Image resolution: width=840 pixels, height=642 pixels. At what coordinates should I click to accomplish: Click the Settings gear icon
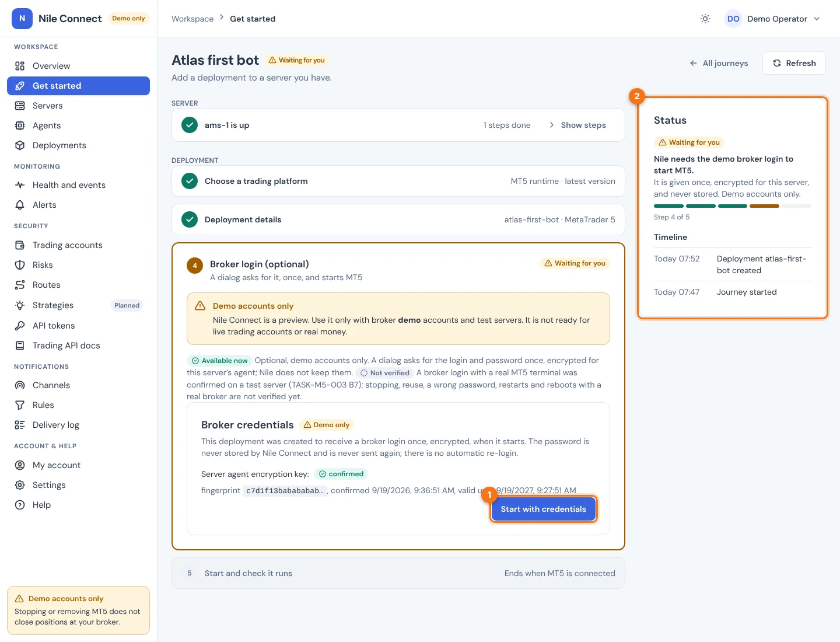(20, 485)
